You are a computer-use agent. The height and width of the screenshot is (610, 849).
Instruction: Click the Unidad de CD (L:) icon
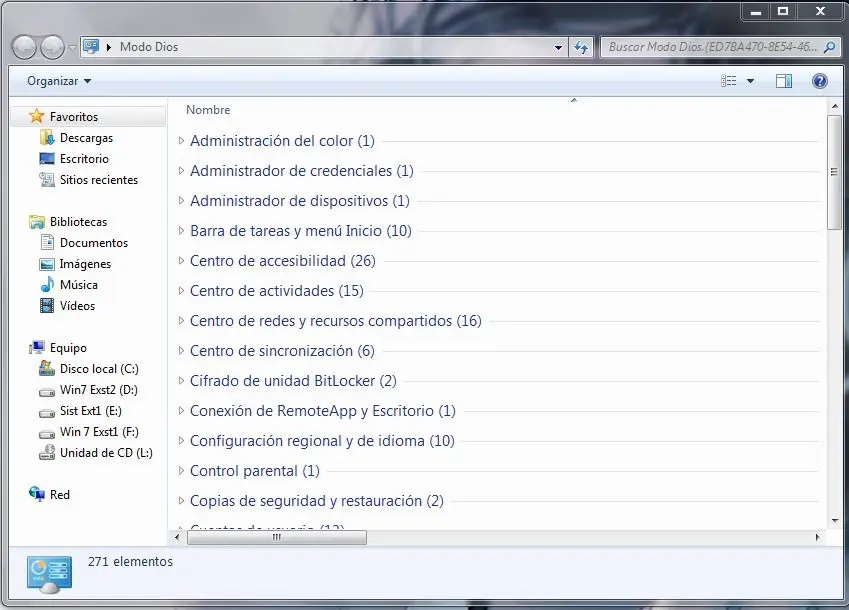pos(47,452)
